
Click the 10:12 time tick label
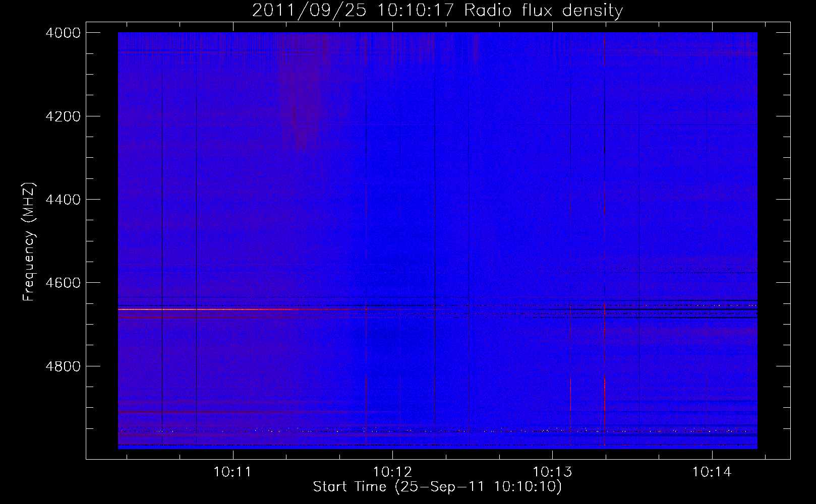click(392, 472)
